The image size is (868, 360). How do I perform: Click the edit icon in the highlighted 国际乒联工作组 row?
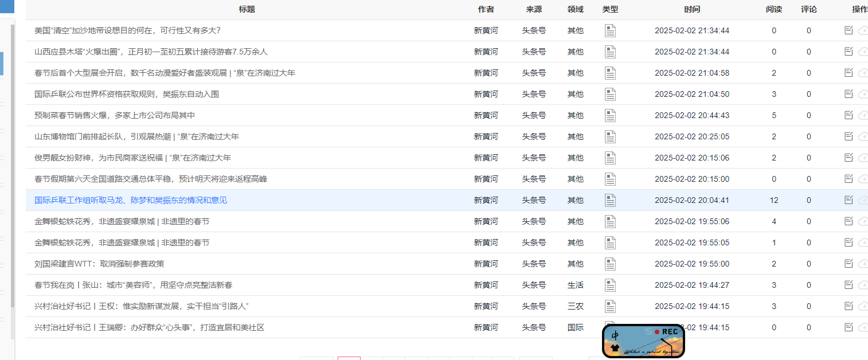(849, 200)
